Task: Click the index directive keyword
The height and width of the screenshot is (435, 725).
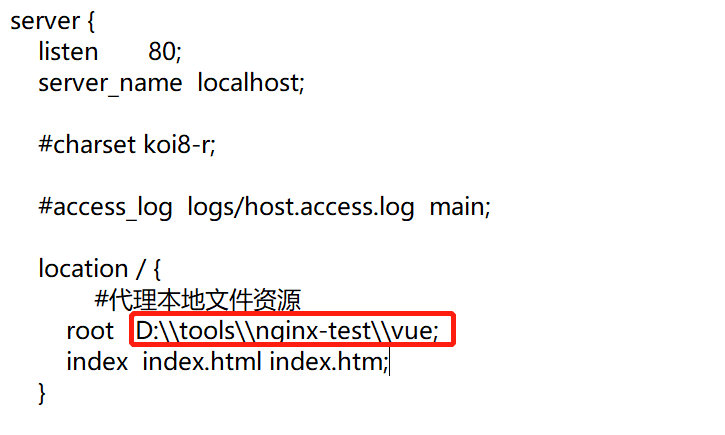Action: click(97, 361)
